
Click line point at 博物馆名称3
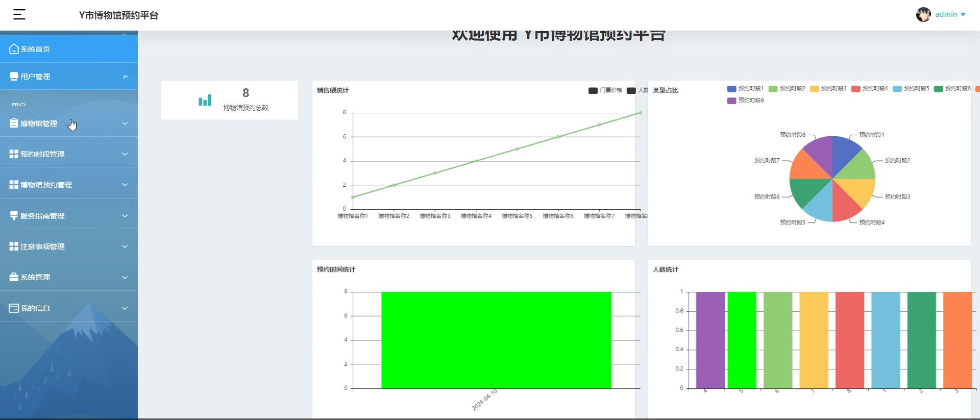[435, 173]
